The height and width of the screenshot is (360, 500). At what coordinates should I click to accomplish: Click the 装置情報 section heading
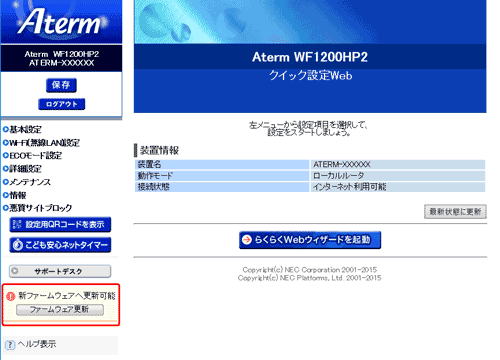(x=159, y=150)
